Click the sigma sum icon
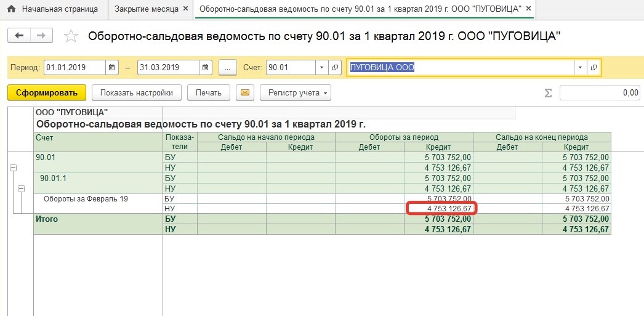Viewport: 644px width, 316px height. click(x=547, y=93)
